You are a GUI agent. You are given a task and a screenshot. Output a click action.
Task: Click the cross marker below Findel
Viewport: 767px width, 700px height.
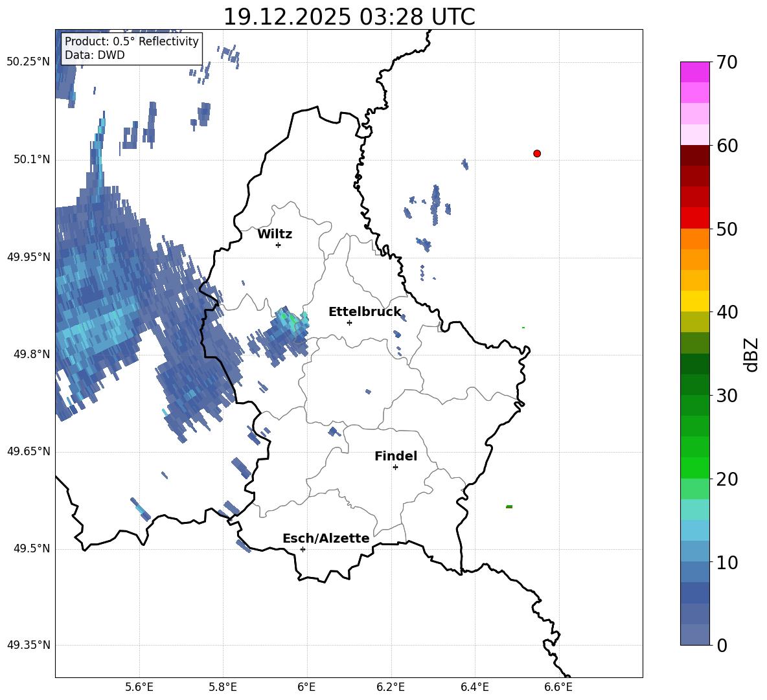tap(395, 468)
